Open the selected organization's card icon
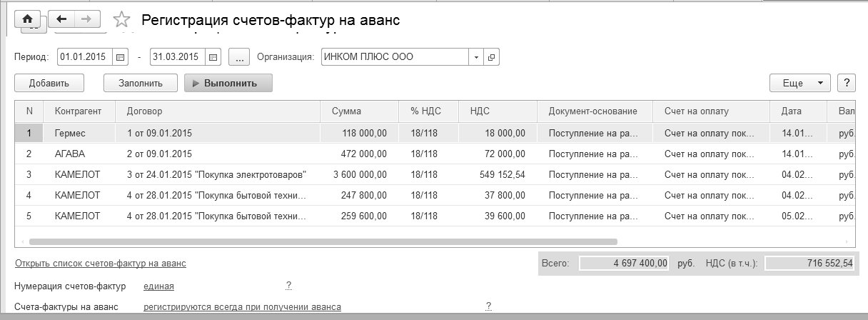The image size is (868, 320). [x=492, y=57]
